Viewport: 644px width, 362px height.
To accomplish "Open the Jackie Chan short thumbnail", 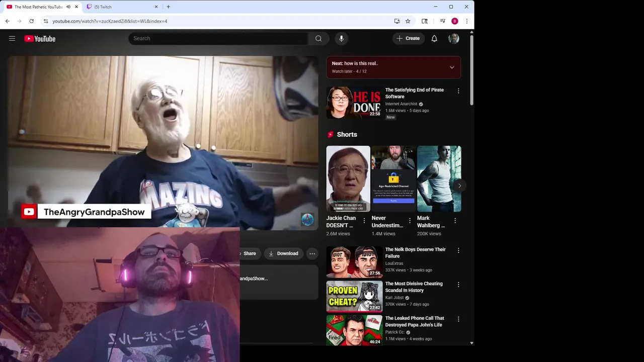I will (x=348, y=179).
